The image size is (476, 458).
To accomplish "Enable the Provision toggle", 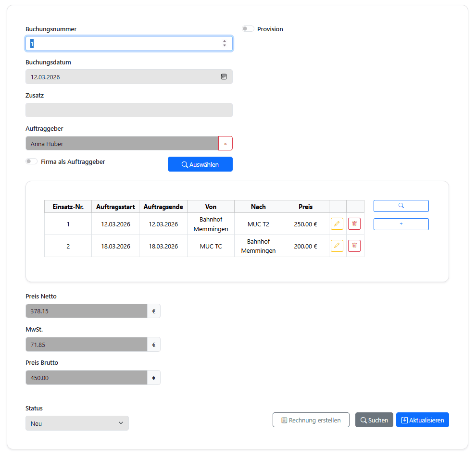I will click(x=248, y=28).
